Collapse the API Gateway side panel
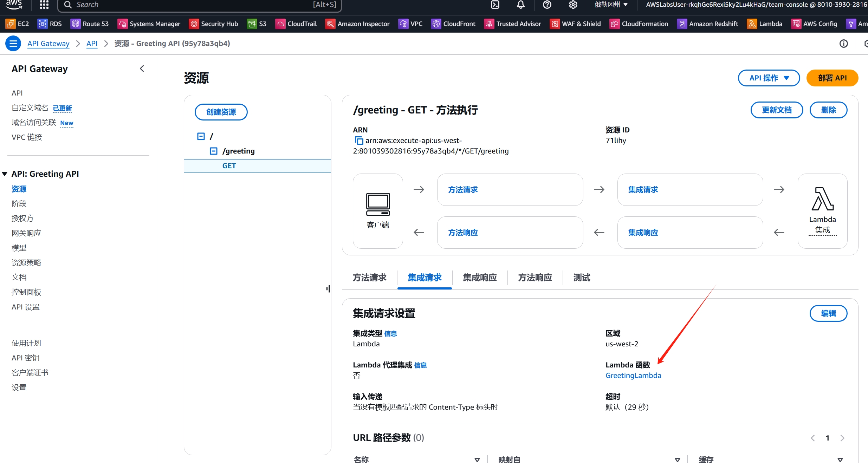The image size is (868, 463). [x=142, y=69]
